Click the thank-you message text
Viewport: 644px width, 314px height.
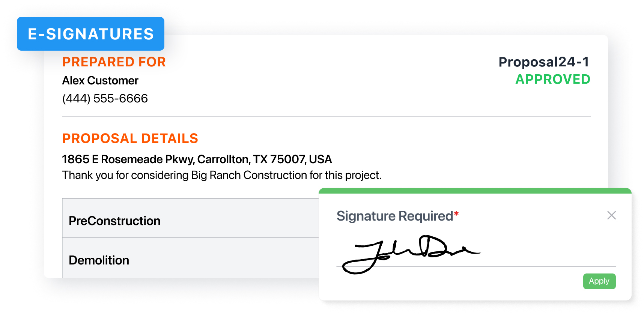[x=221, y=175]
